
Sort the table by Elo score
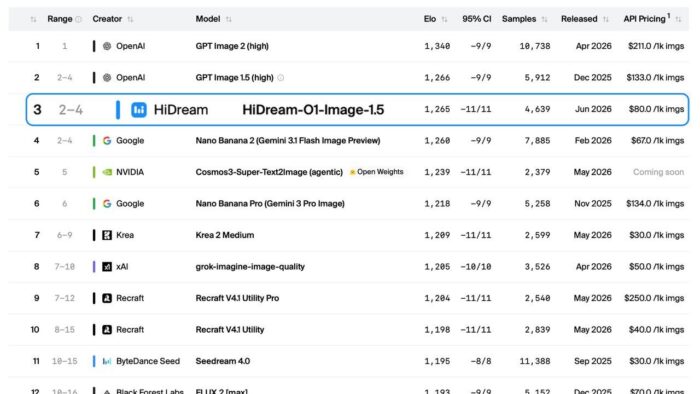point(444,19)
